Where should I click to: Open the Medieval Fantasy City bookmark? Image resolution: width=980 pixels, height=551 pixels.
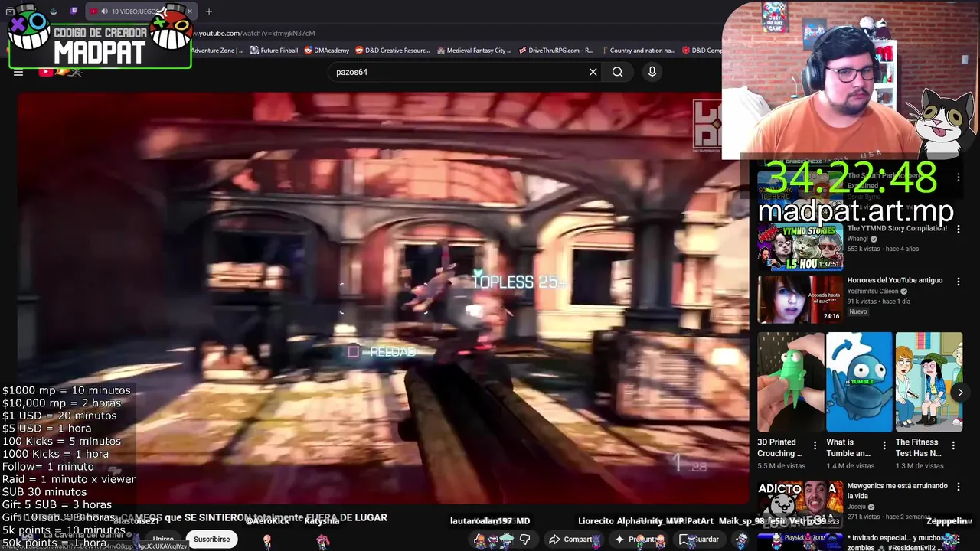coord(474,51)
